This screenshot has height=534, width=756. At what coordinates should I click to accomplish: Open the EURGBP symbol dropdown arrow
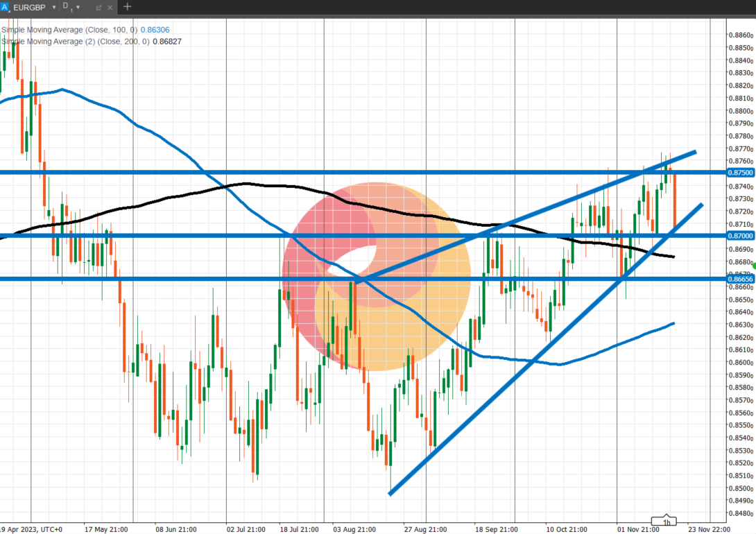tap(54, 8)
